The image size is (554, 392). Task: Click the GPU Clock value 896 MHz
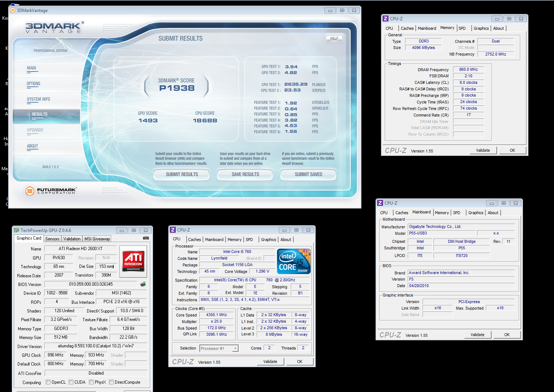coord(56,355)
